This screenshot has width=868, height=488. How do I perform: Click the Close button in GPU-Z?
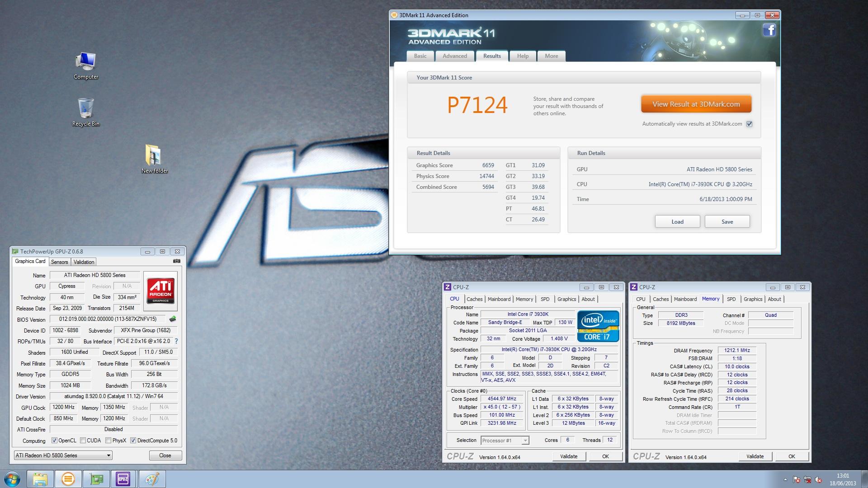pyautogui.click(x=165, y=455)
